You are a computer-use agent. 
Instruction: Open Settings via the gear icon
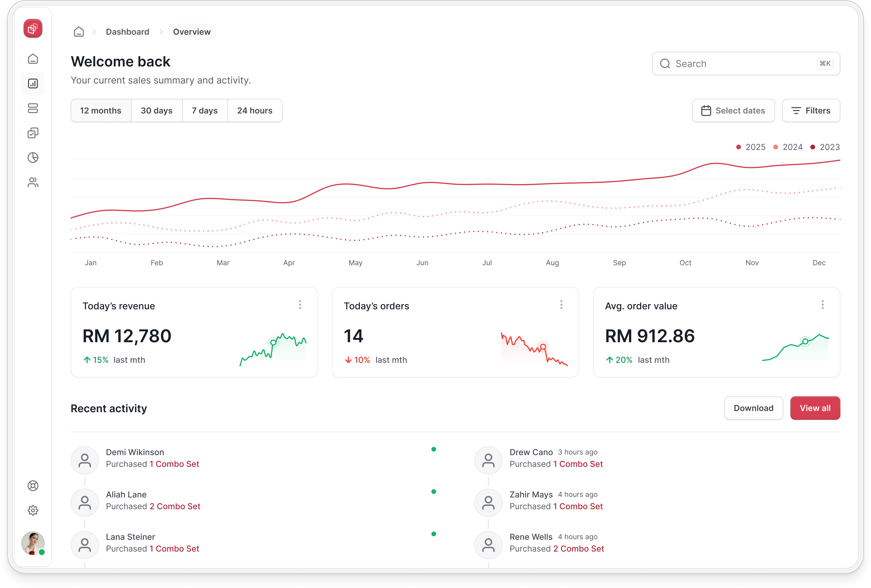pyautogui.click(x=33, y=510)
